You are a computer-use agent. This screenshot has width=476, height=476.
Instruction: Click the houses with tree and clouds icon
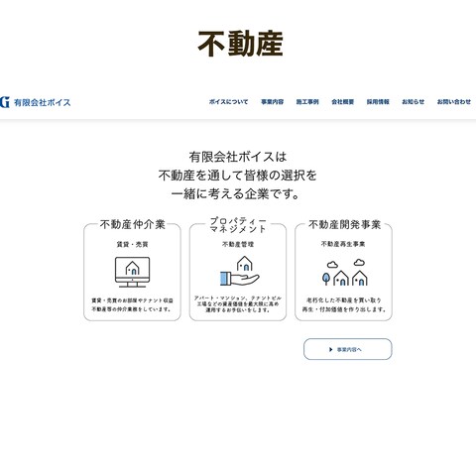point(345,273)
